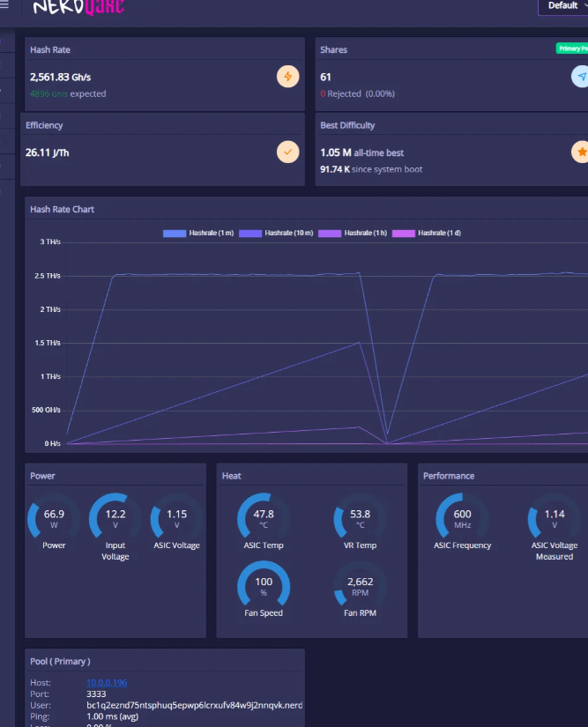
Task: Click the green Primary Pool badge
Action: (571, 48)
